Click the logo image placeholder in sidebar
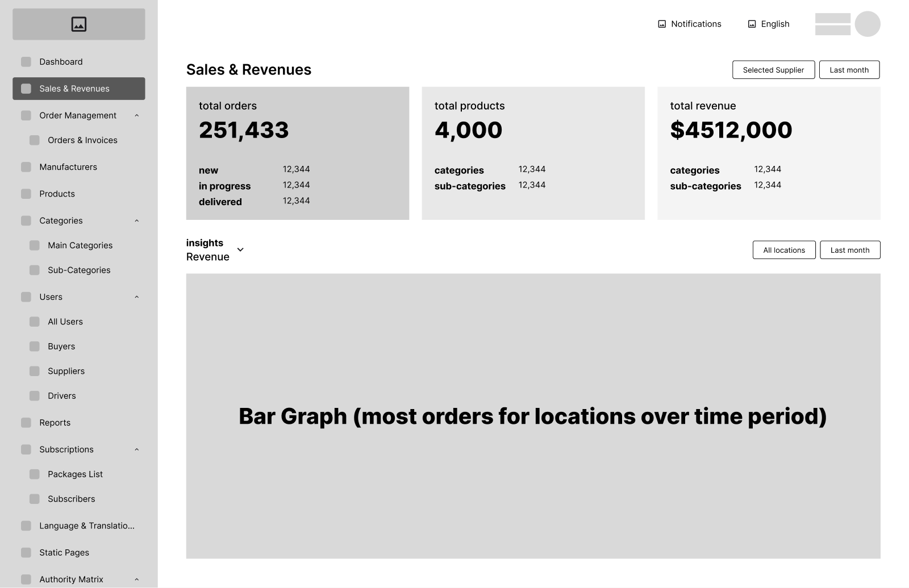The image size is (909, 588). [79, 24]
